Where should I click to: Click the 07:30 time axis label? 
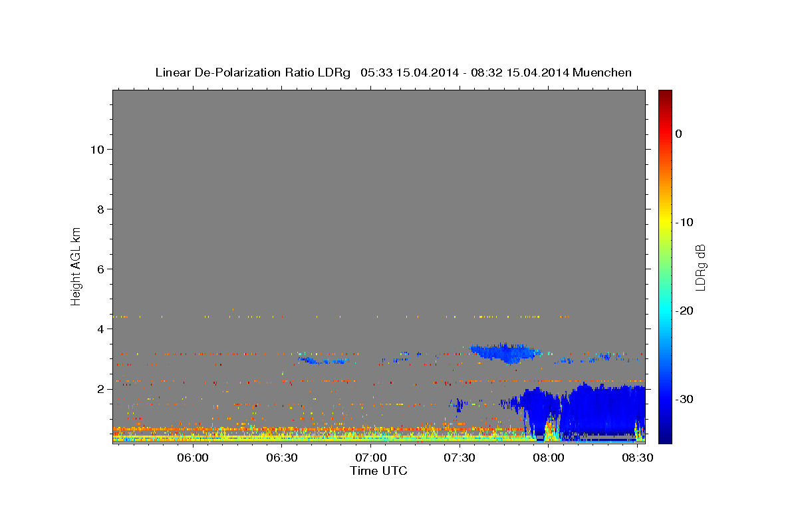click(460, 458)
